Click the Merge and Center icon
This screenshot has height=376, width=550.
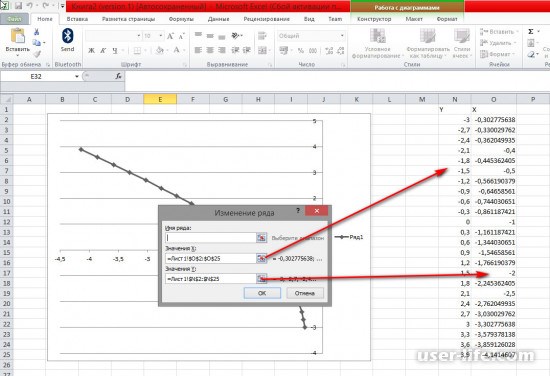[x=262, y=51]
